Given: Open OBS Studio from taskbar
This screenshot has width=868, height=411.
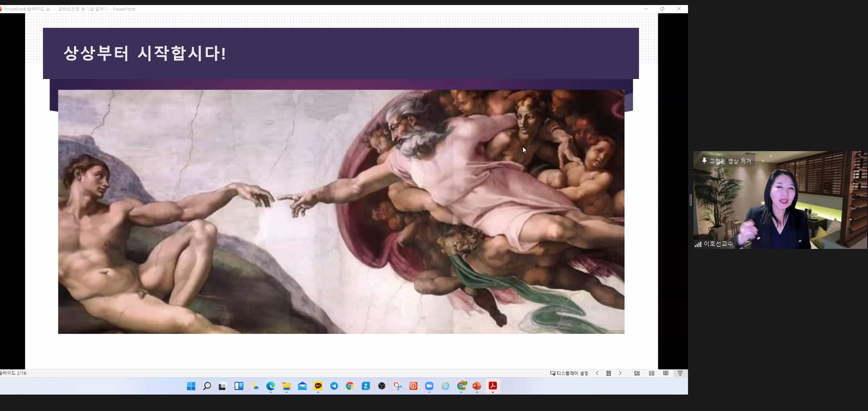Looking at the screenshot, I should (381, 386).
